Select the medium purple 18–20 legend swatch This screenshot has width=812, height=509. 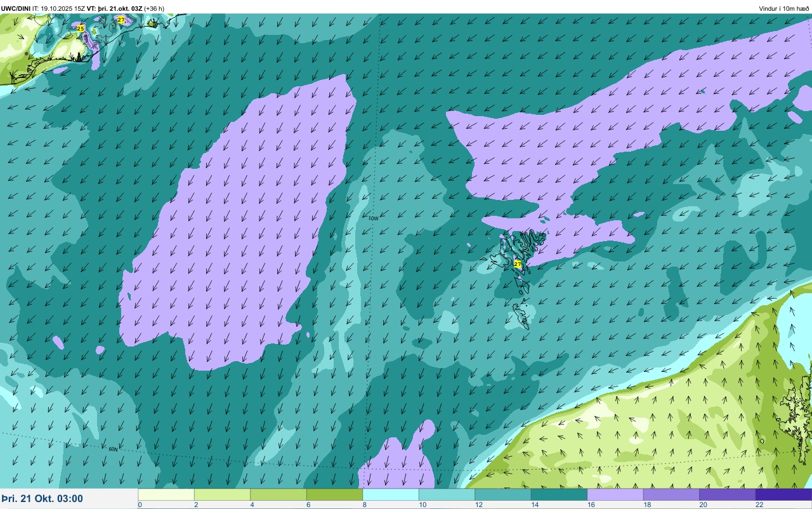pos(671,494)
